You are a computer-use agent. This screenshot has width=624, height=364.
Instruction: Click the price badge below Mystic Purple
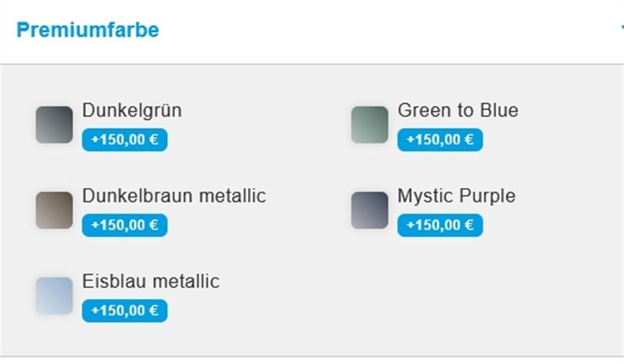[440, 225]
